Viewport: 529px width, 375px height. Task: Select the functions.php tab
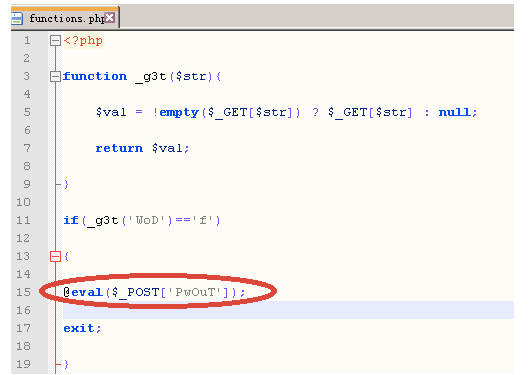65,17
